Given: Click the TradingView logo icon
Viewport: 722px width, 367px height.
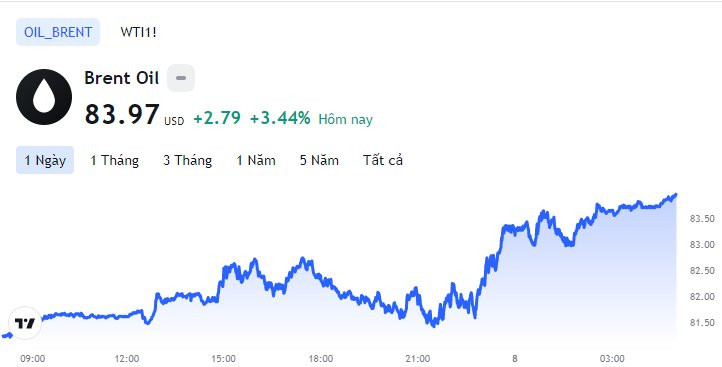Looking at the screenshot, I should [x=25, y=323].
